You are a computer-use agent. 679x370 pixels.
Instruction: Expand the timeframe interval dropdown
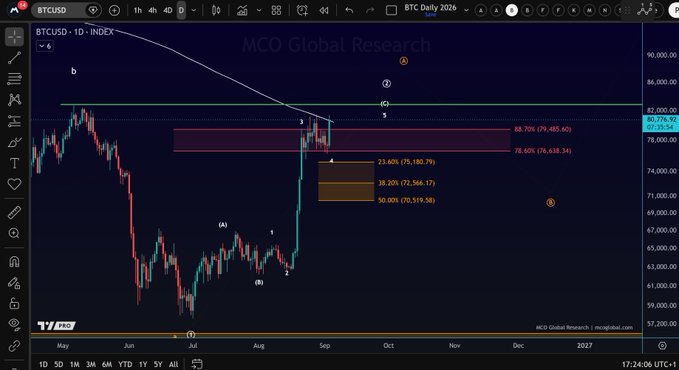pos(194,10)
